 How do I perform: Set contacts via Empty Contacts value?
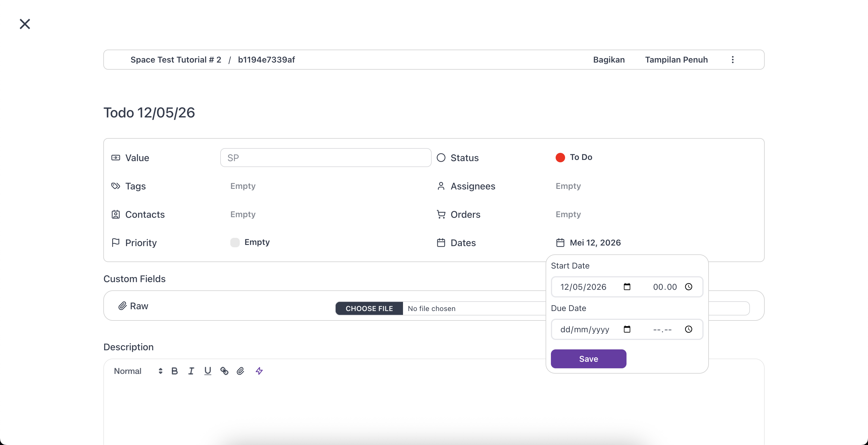pyautogui.click(x=243, y=214)
